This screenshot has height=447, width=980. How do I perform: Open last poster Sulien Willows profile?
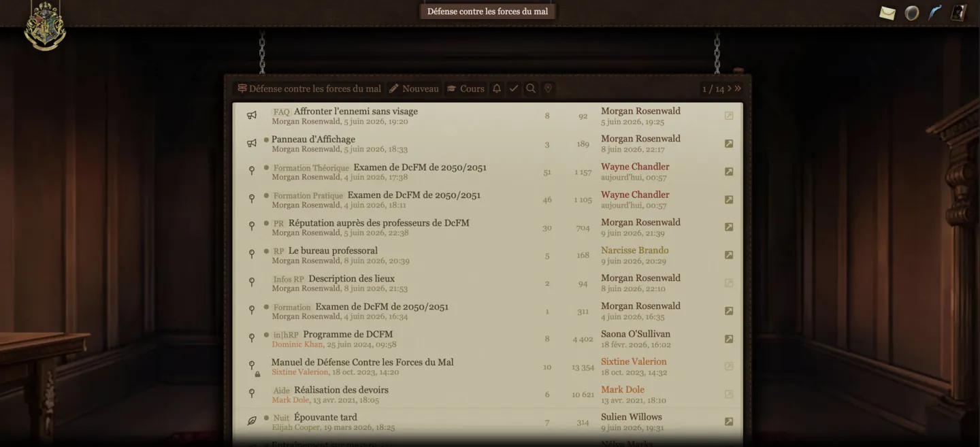point(631,417)
